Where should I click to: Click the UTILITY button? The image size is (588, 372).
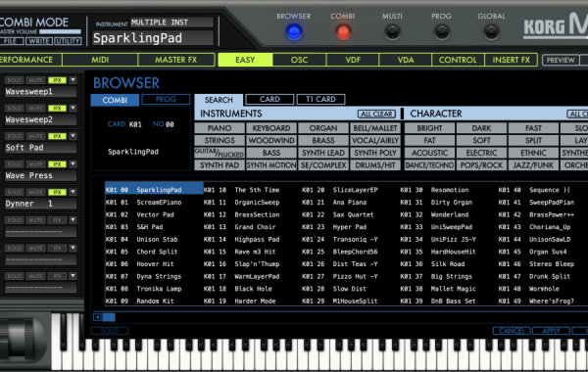tap(68, 41)
